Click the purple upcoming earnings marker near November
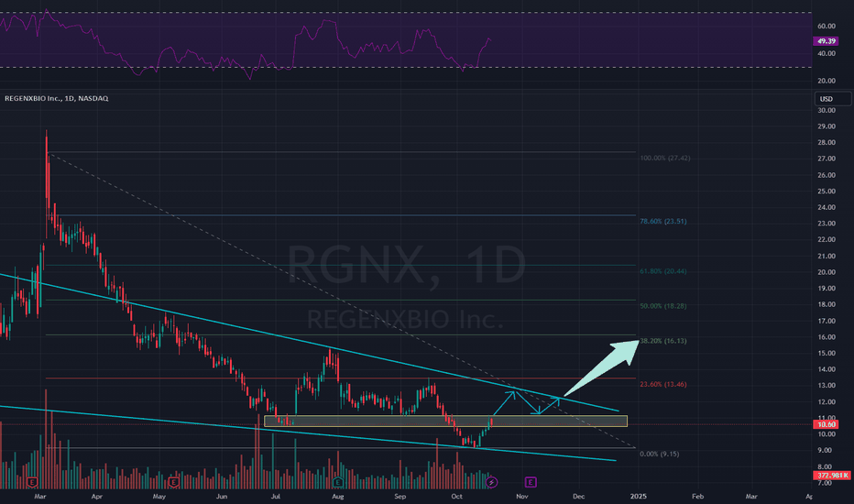The width and height of the screenshot is (854, 504). [x=531, y=482]
